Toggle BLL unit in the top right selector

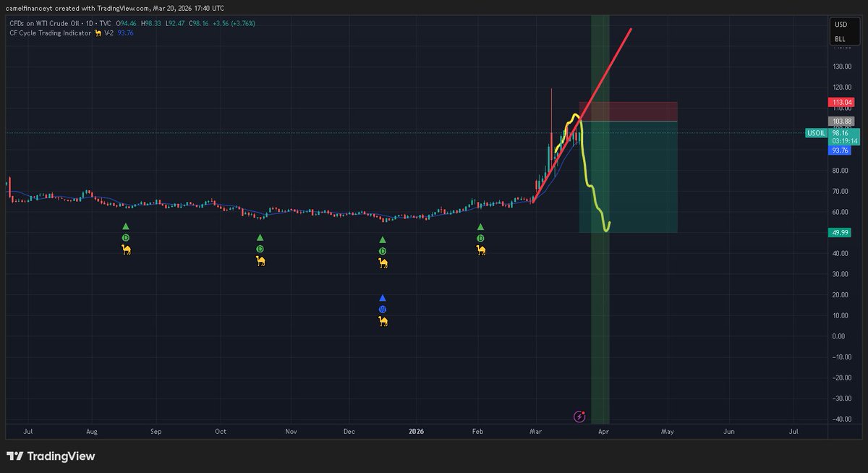(x=839, y=38)
